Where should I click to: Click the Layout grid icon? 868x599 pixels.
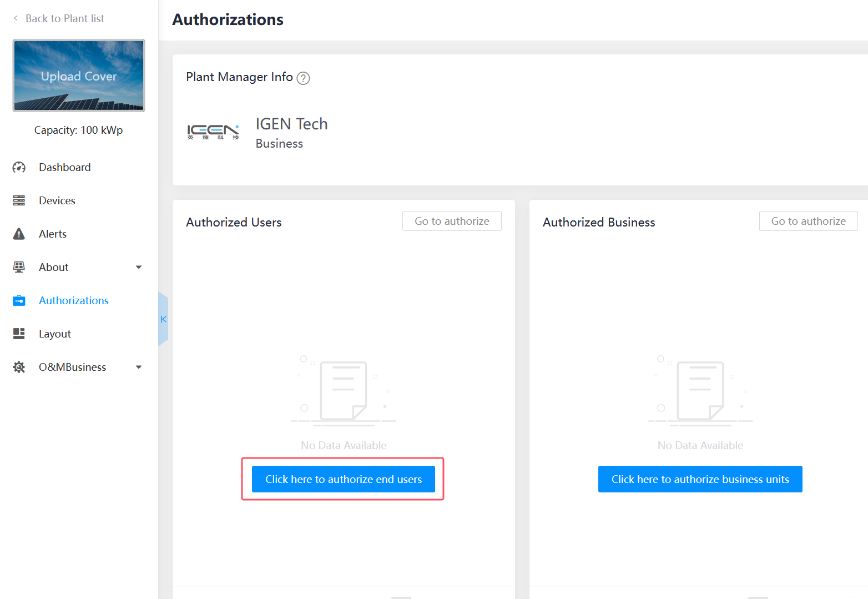pyautogui.click(x=19, y=334)
